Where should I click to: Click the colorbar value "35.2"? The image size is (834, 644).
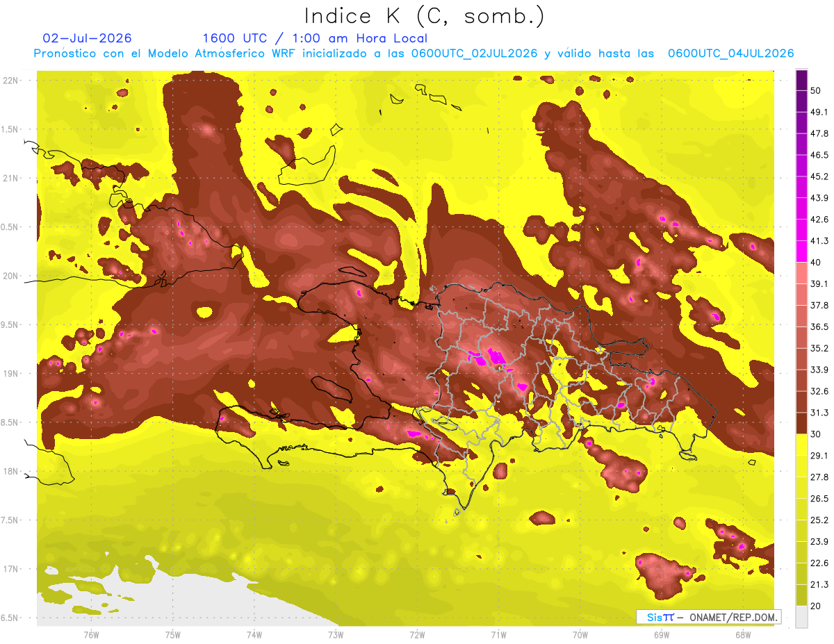point(819,348)
